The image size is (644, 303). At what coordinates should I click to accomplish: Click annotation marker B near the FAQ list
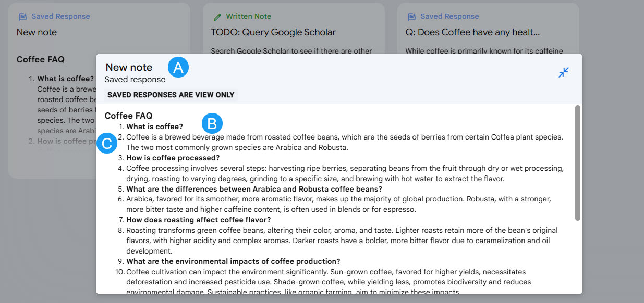pos(212,124)
